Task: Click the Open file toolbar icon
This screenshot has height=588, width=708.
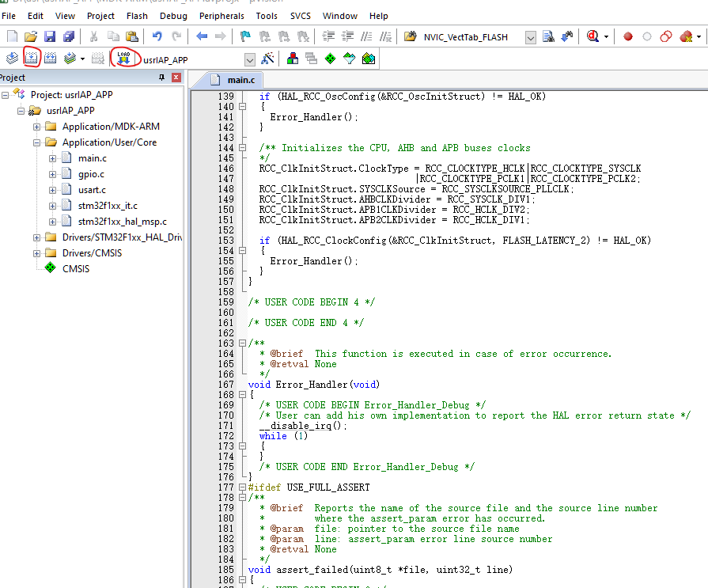Action: [x=31, y=36]
